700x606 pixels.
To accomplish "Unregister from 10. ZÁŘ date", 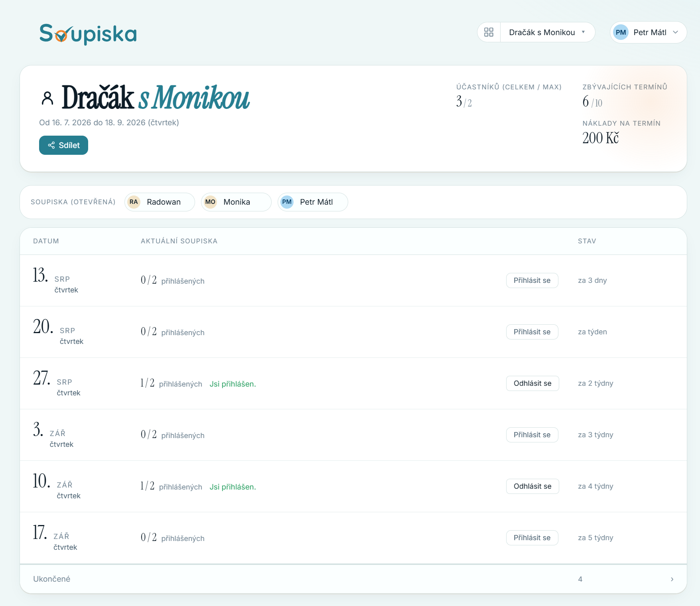I will coord(532,486).
